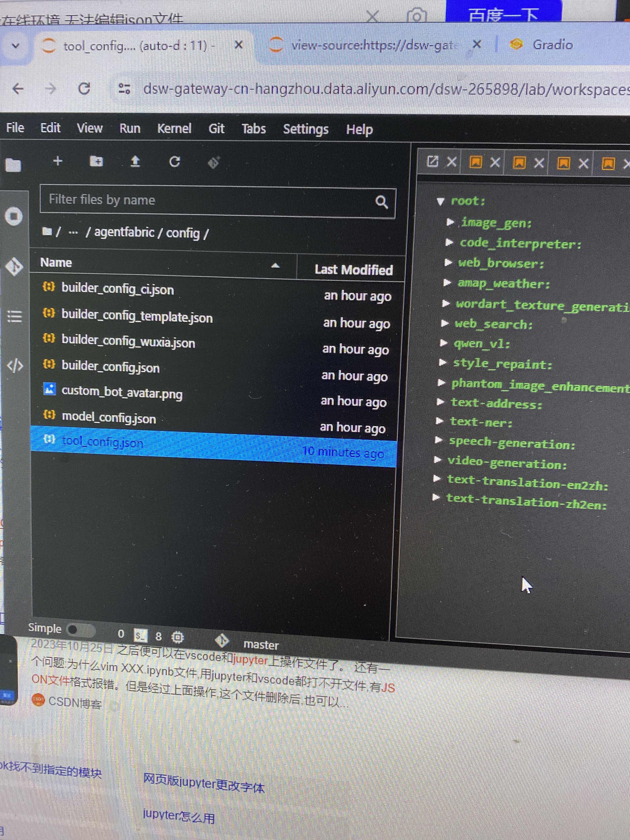Open the File menu
The image size is (630, 840).
click(x=15, y=127)
